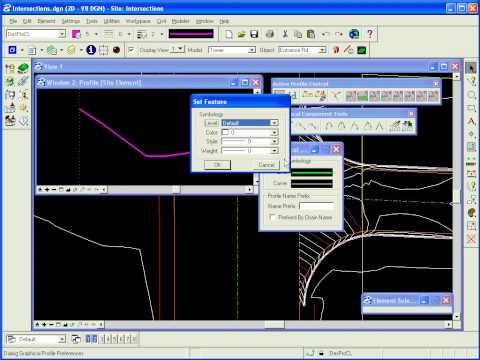Click the green book icon in left toolbox
This screenshot has height=360, width=480.
(23, 69)
